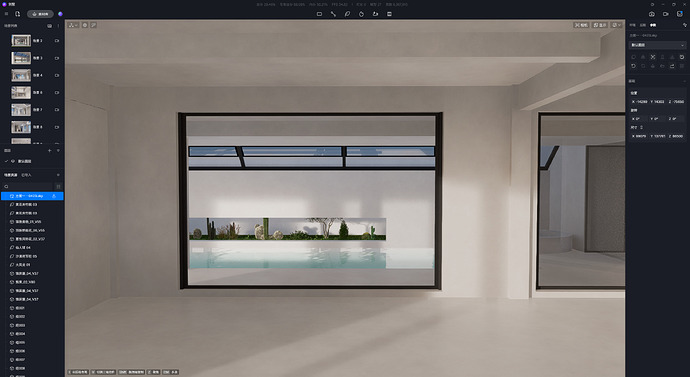Toggle the checkmark on the default layer
The width and height of the screenshot is (690, 377).
[x=6, y=161]
